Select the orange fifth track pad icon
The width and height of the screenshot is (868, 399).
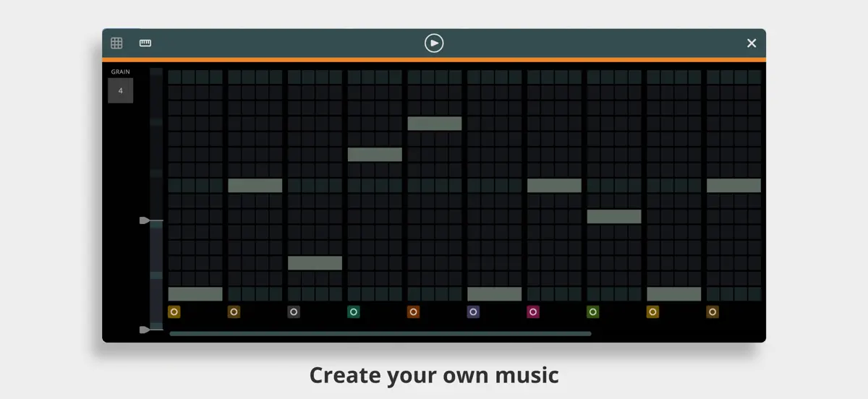click(413, 312)
